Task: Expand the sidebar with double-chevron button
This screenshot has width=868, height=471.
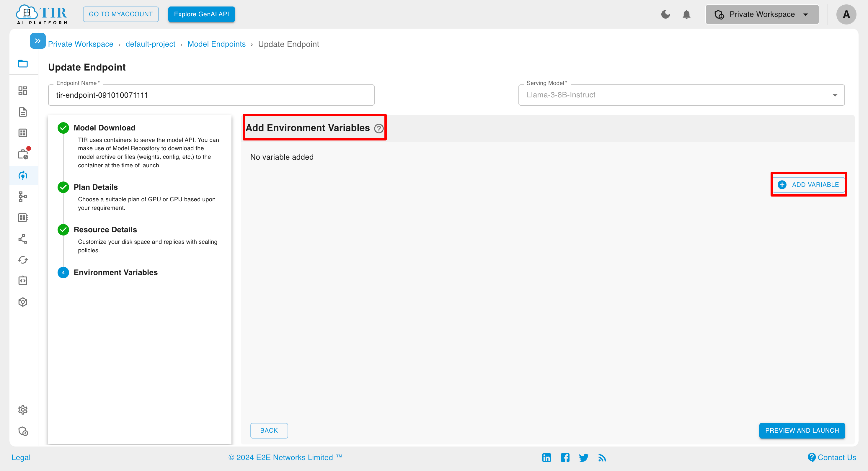Action: [x=38, y=41]
